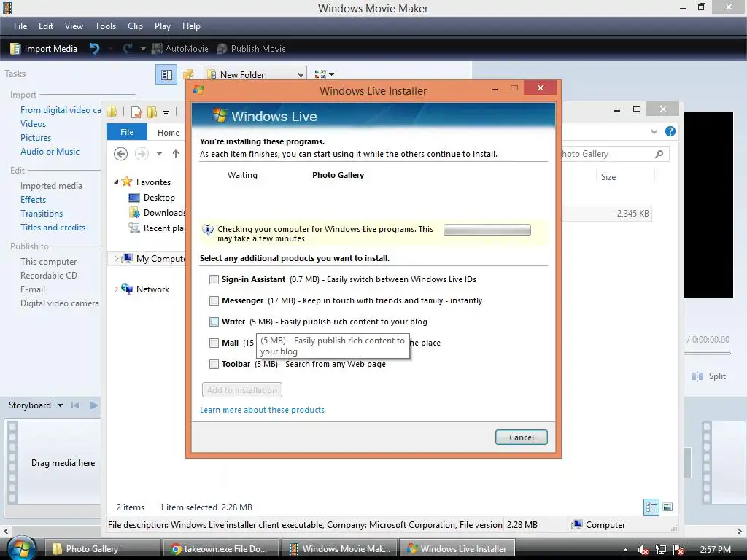This screenshot has height=560, width=747.
Task: Click the storyboard rewind icon
Action: [x=75, y=405]
